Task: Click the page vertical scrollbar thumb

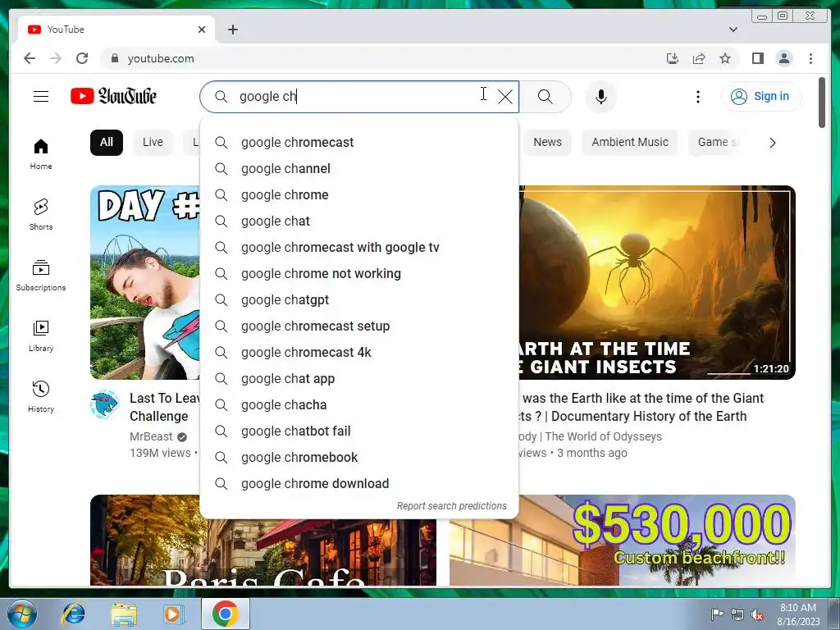Action: click(822, 103)
